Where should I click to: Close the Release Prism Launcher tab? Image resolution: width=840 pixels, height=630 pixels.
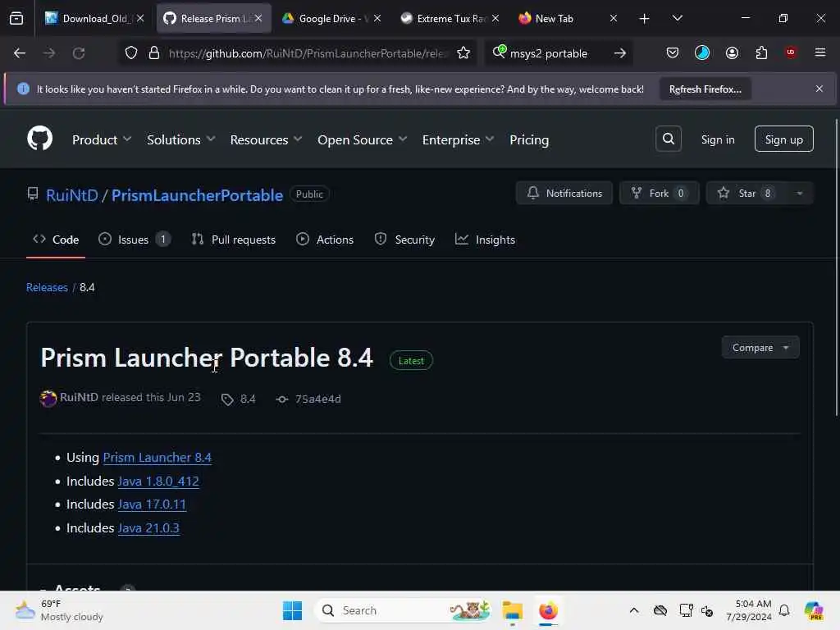(258, 18)
